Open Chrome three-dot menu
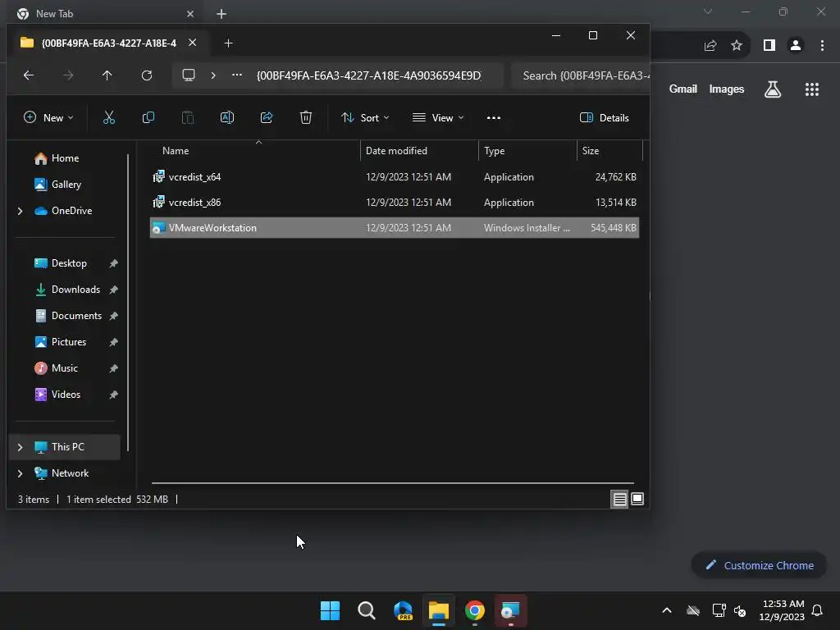The image size is (840, 630). point(822,46)
